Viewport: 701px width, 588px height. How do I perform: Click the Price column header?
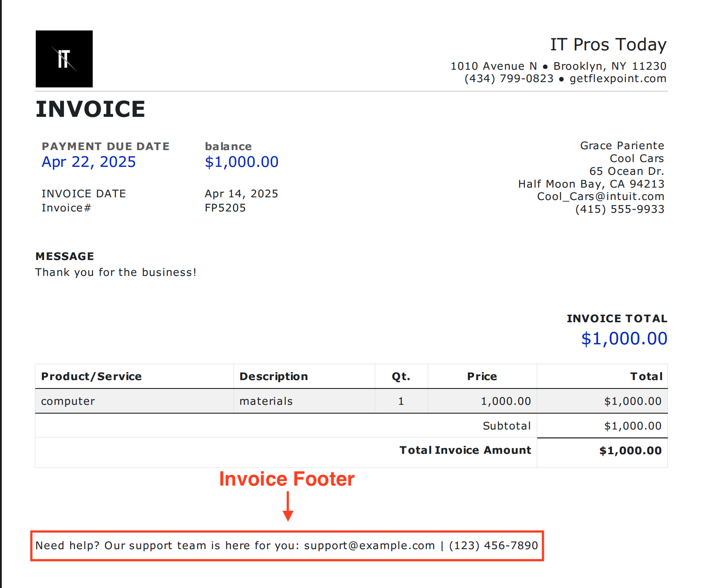coord(482,377)
